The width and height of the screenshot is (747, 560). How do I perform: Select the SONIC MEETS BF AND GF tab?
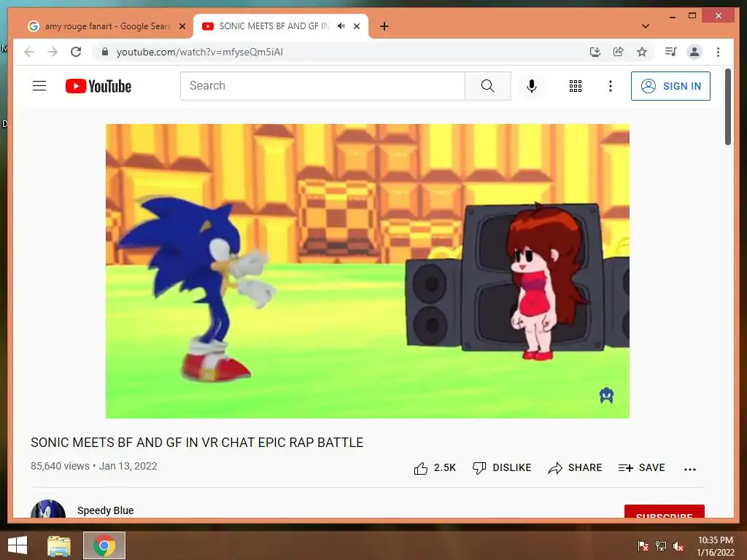click(274, 26)
